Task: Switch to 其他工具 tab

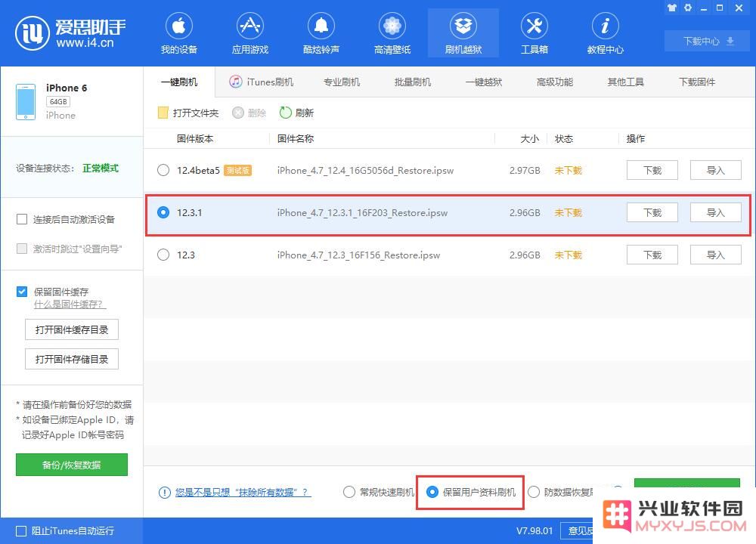Action: point(626,82)
